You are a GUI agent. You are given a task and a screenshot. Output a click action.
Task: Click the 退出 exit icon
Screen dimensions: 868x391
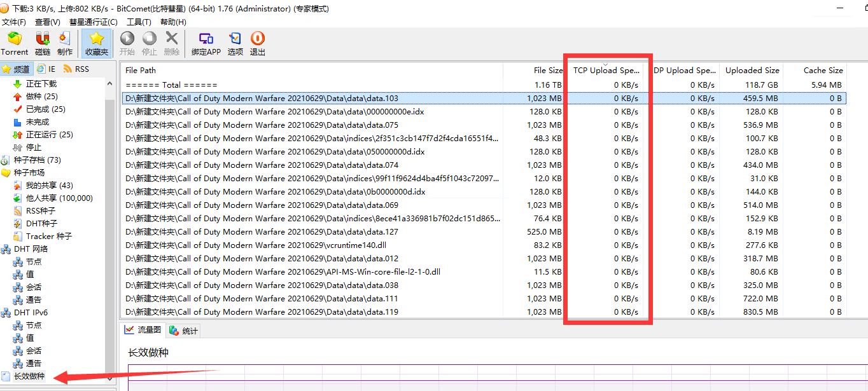pos(258,44)
